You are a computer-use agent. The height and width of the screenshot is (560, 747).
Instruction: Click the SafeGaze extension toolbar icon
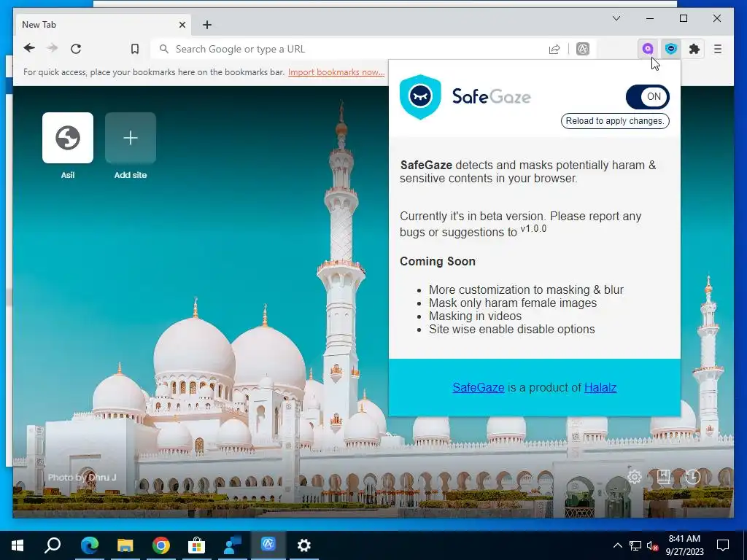tap(671, 49)
